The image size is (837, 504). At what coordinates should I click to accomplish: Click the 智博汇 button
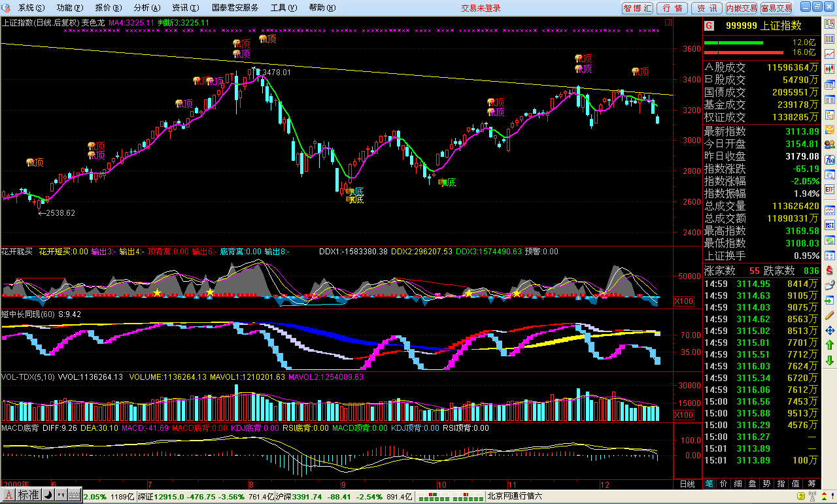click(x=638, y=8)
